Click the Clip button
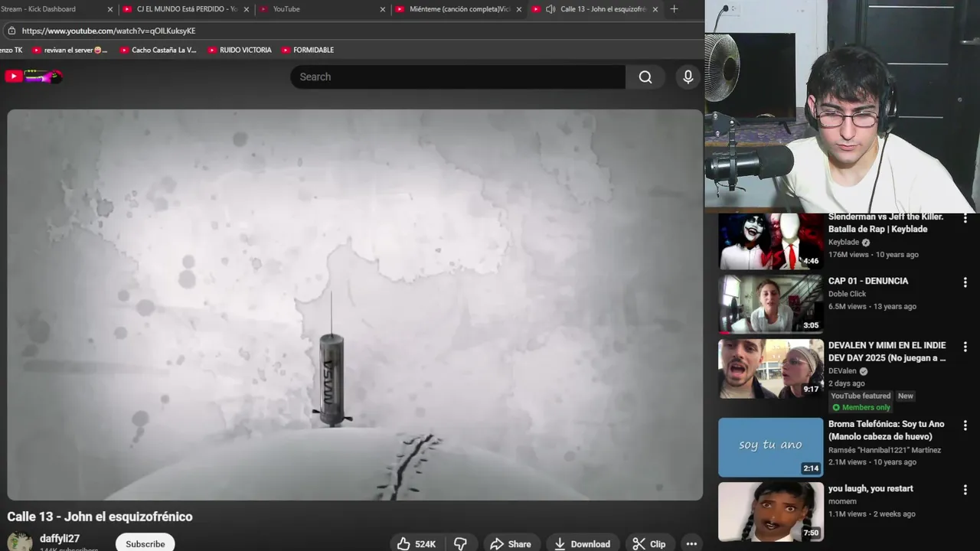The image size is (980, 551). (649, 543)
